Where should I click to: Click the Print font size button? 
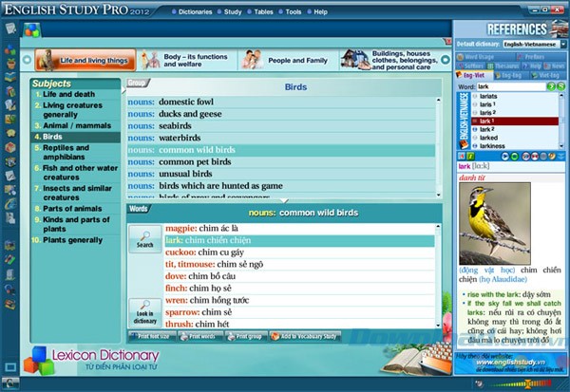[152, 336]
